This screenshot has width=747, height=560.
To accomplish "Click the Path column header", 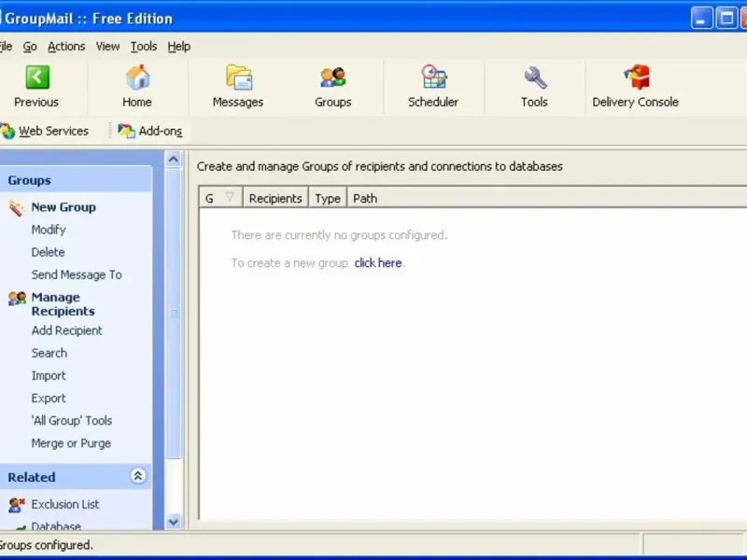I will click(547, 198).
